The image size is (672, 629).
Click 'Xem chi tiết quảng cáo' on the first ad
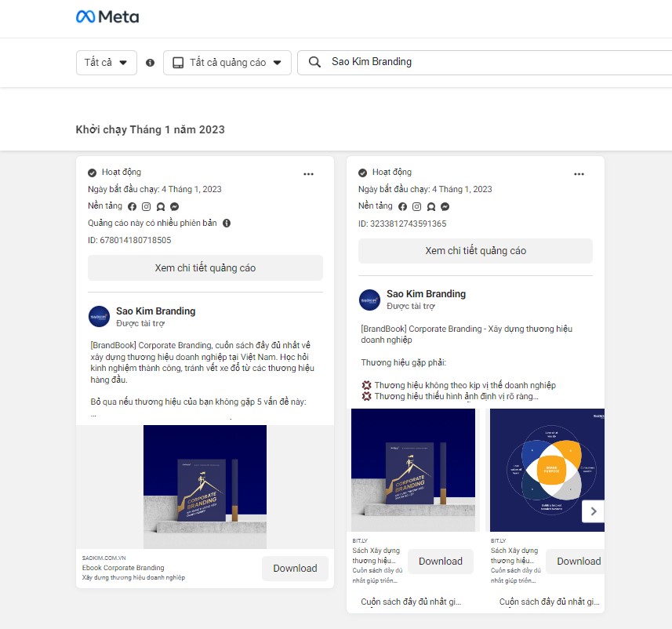(x=205, y=267)
